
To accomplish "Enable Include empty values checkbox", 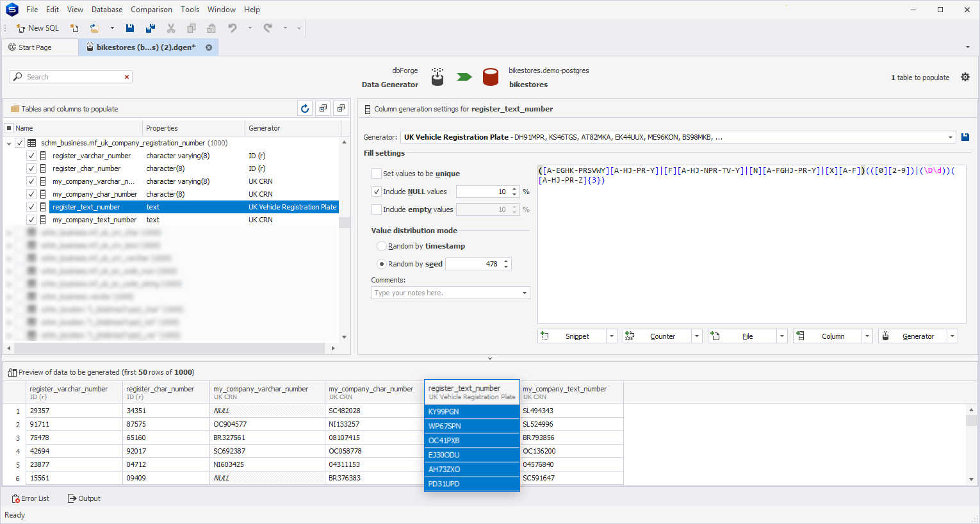I will coord(377,209).
